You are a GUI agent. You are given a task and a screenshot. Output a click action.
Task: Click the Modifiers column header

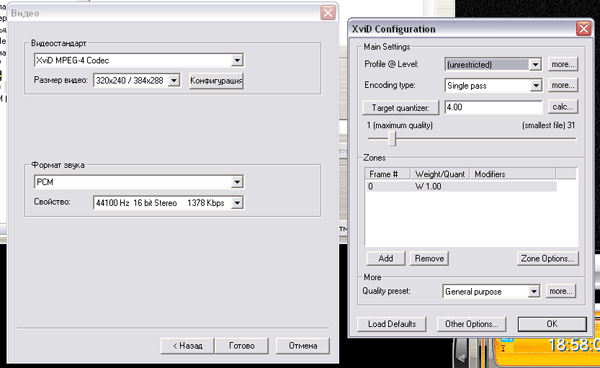(x=513, y=174)
